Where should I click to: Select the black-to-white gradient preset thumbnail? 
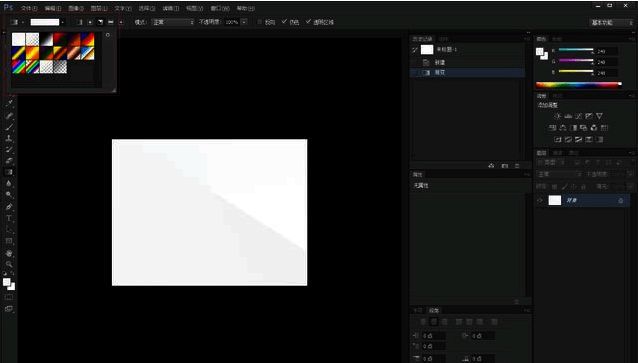coord(46,39)
